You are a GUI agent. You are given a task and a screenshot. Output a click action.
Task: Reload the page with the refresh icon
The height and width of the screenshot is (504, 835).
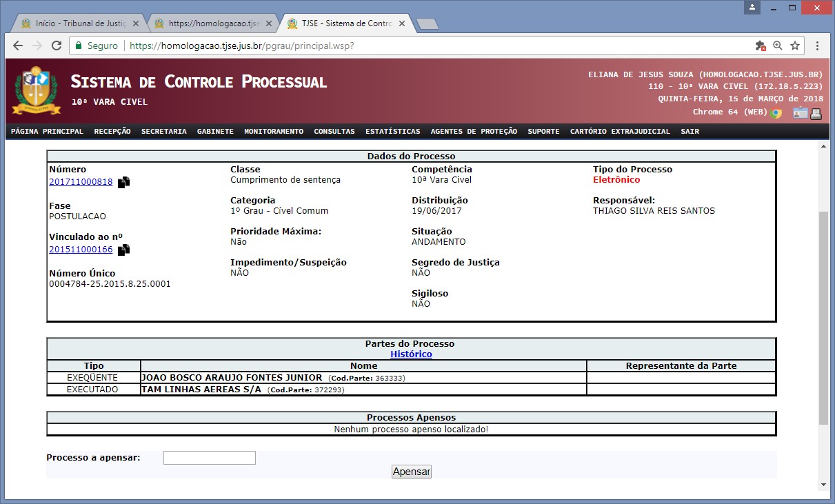[56, 46]
